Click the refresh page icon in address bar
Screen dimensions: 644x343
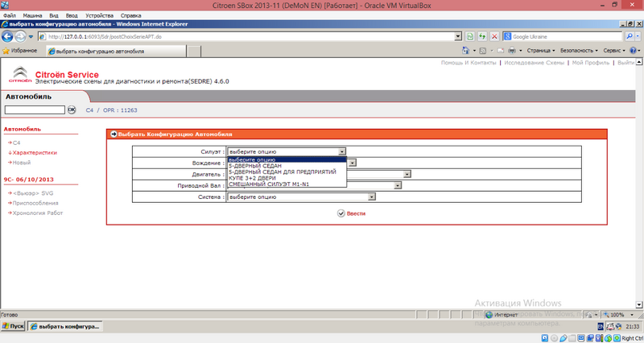pos(481,36)
